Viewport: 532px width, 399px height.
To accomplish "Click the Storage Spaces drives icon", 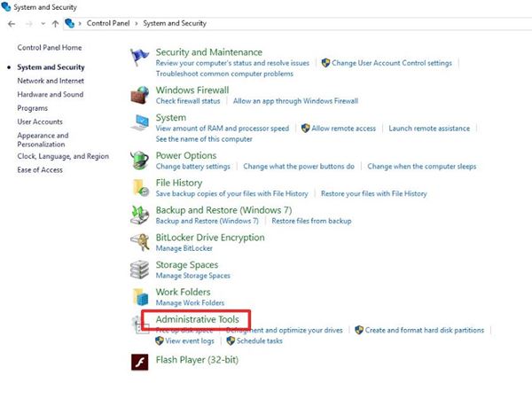I will [x=139, y=270].
